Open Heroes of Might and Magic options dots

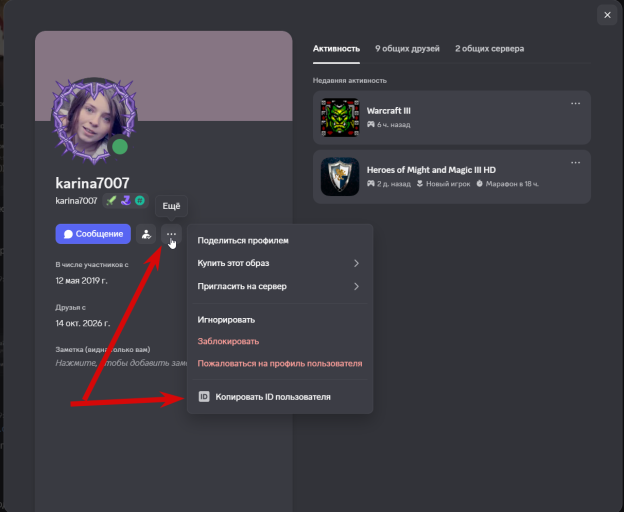point(575,163)
